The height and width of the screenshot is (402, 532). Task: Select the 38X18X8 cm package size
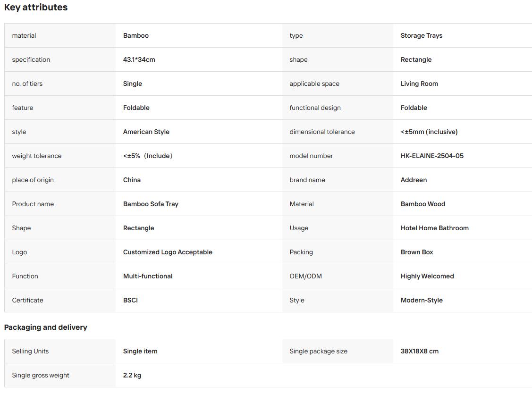coord(419,352)
